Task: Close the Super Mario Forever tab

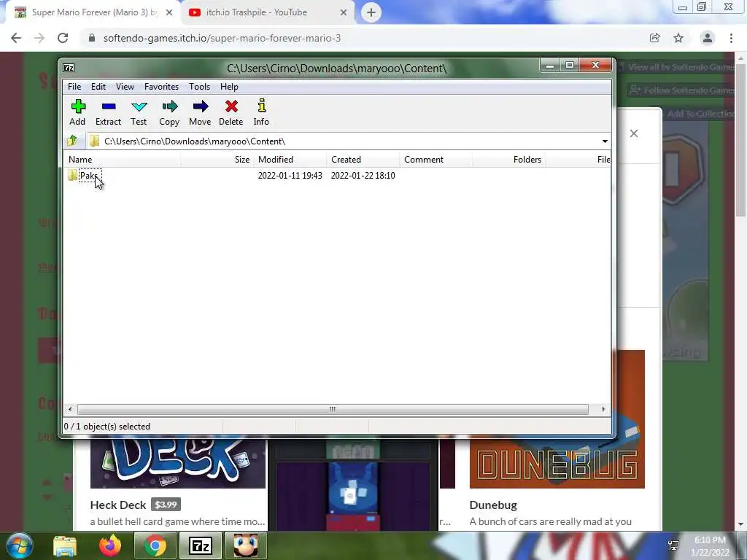Action: [169, 13]
